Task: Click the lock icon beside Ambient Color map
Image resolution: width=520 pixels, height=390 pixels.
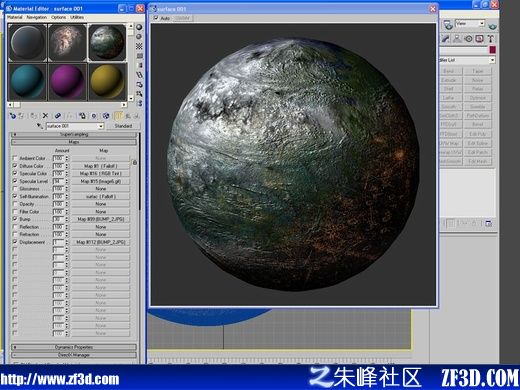Action: point(135,162)
